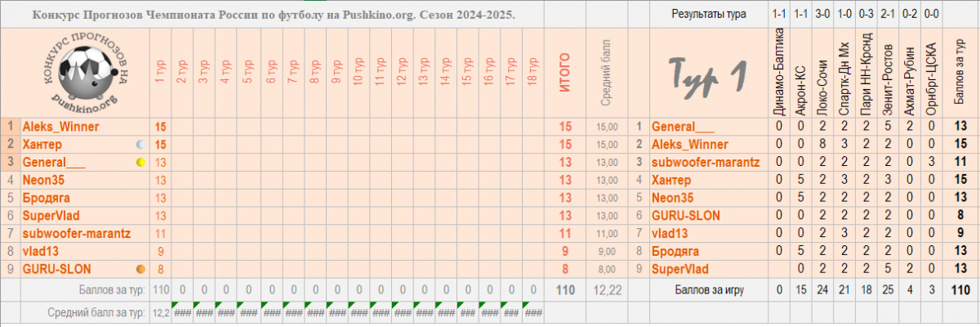
Task: Click the 'Результаты тура' header cell
Action: pos(708,14)
